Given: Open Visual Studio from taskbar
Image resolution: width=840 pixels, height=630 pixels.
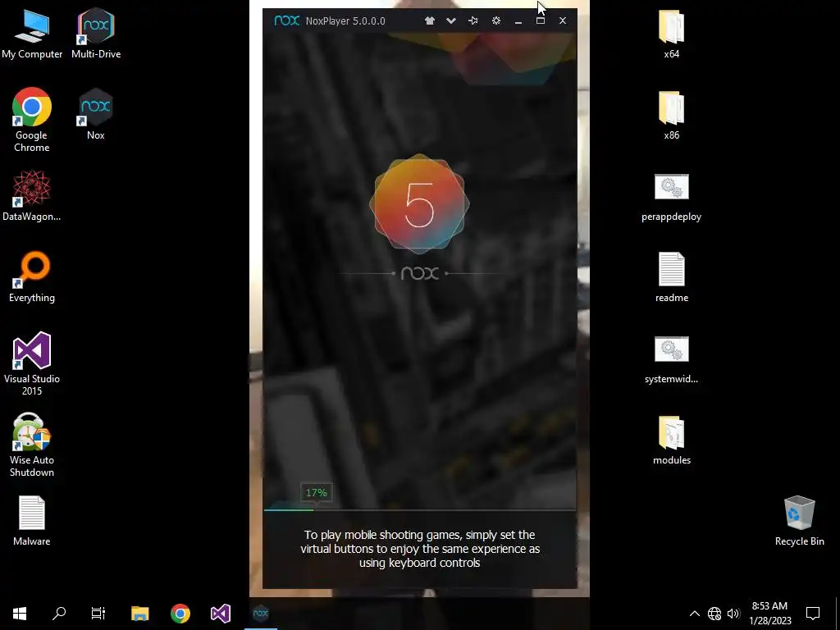Looking at the screenshot, I should pos(220,614).
